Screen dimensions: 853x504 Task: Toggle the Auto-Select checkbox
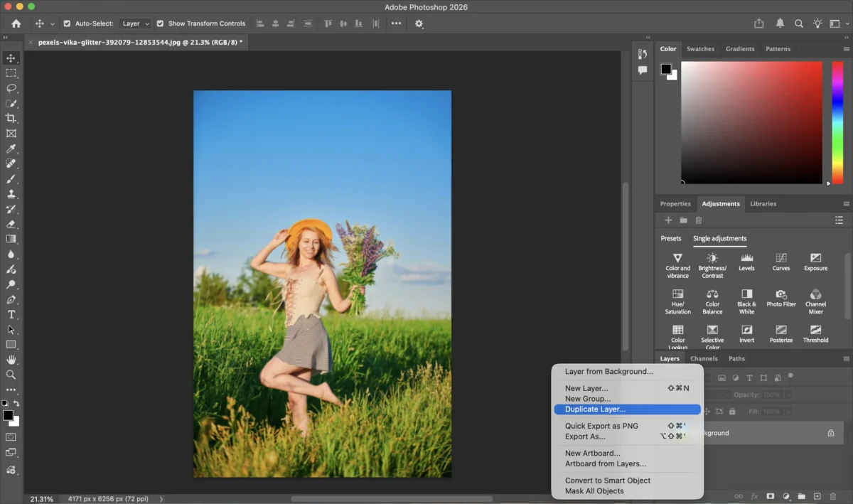[x=67, y=23]
